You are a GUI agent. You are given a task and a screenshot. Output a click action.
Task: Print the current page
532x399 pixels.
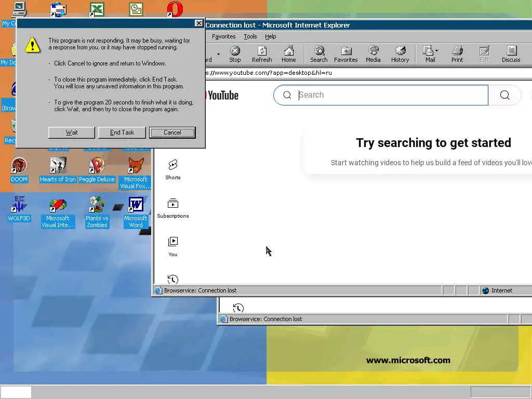click(457, 54)
